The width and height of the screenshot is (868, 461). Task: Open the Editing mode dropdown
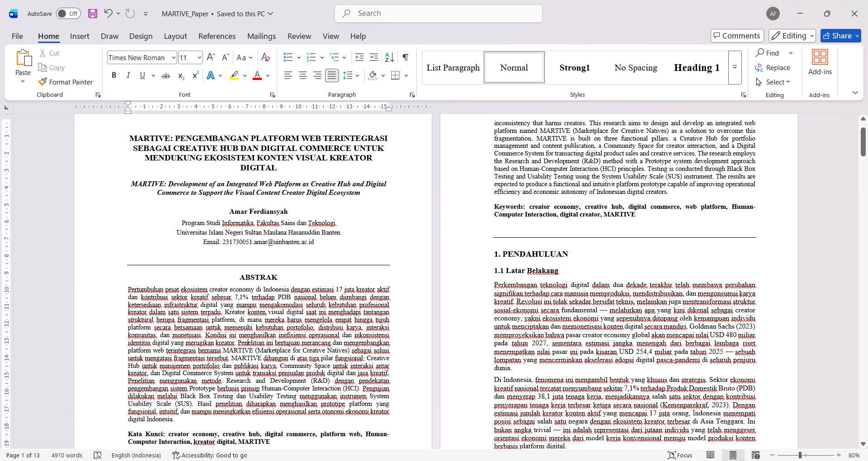click(793, 36)
